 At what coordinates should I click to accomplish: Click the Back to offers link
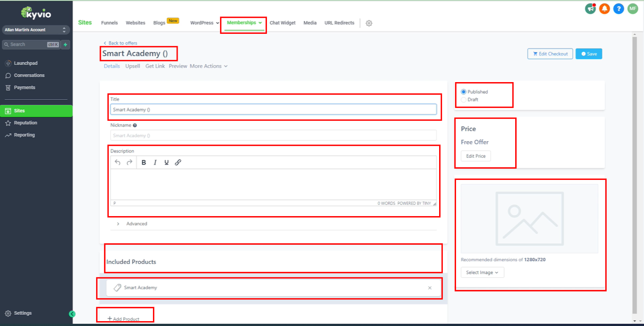[122, 43]
